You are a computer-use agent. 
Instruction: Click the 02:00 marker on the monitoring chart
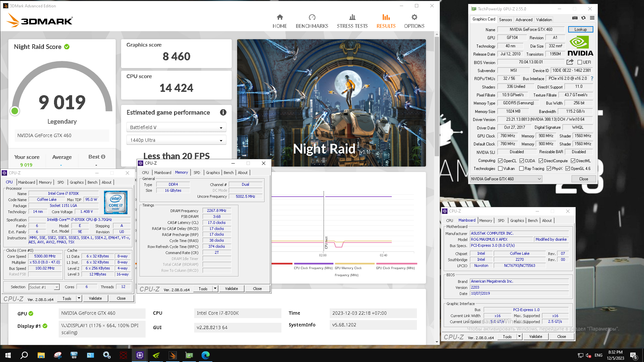323,255
